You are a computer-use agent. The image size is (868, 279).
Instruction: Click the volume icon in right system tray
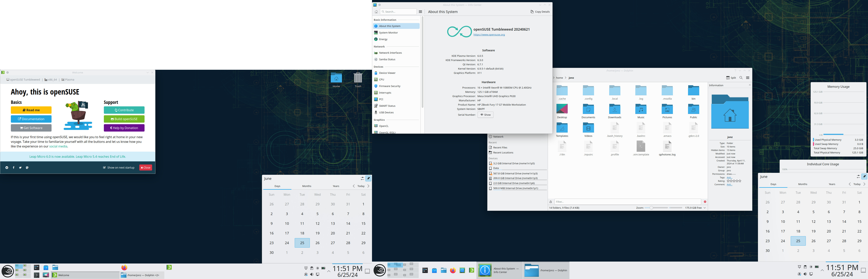pyautogui.click(x=805, y=274)
